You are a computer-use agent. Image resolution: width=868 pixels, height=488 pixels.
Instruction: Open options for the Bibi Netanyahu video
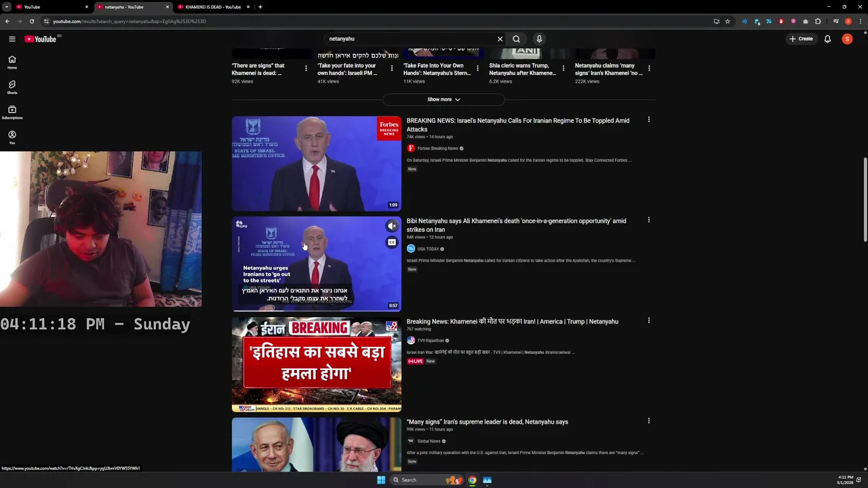(x=648, y=220)
